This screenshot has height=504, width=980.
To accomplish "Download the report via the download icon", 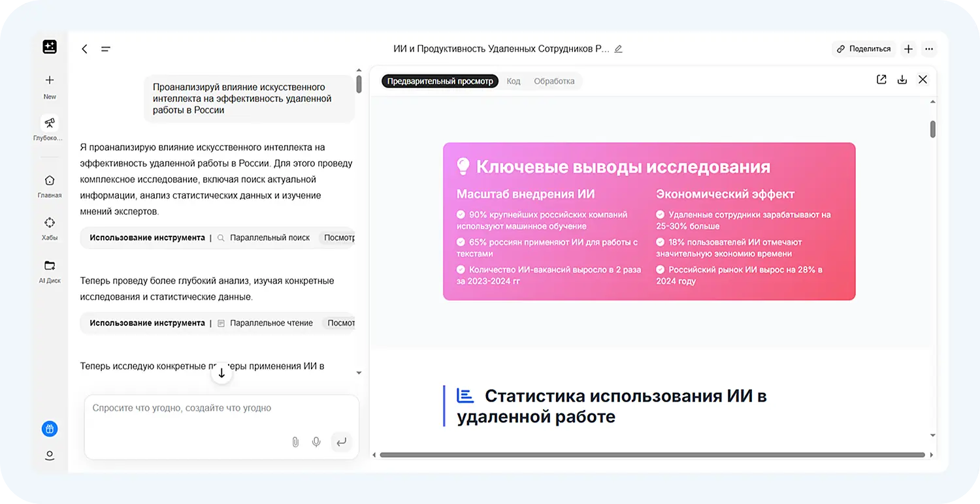I will 902,79.
